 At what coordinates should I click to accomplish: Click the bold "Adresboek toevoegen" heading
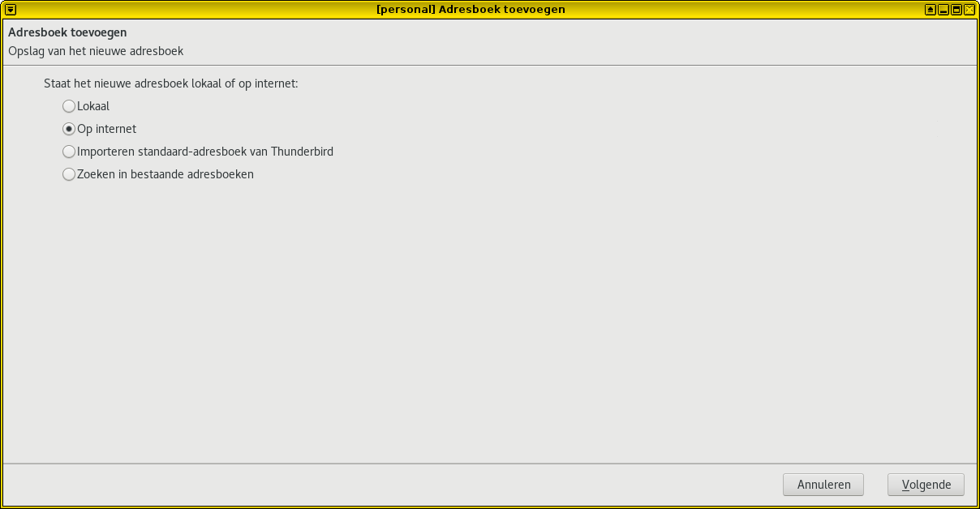pyautogui.click(x=67, y=33)
